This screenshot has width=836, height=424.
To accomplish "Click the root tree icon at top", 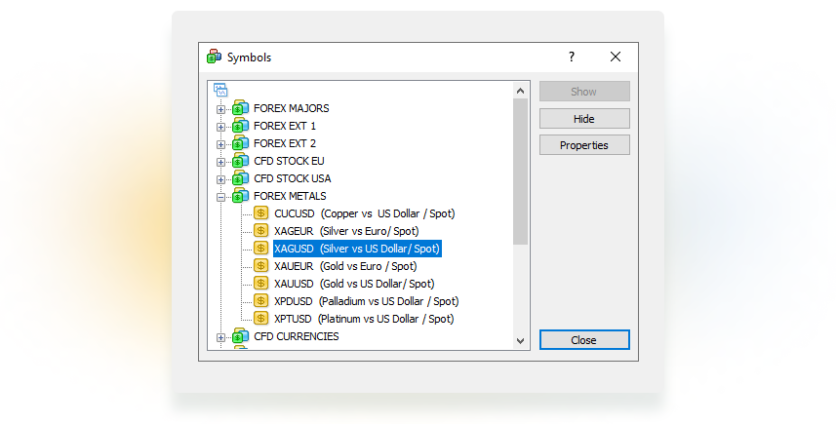I will pyautogui.click(x=220, y=90).
